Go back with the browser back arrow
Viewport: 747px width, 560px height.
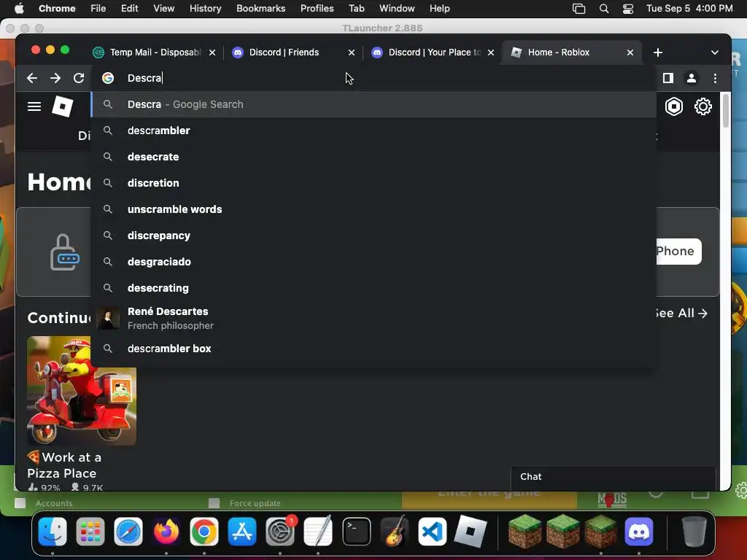pyautogui.click(x=32, y=78)
